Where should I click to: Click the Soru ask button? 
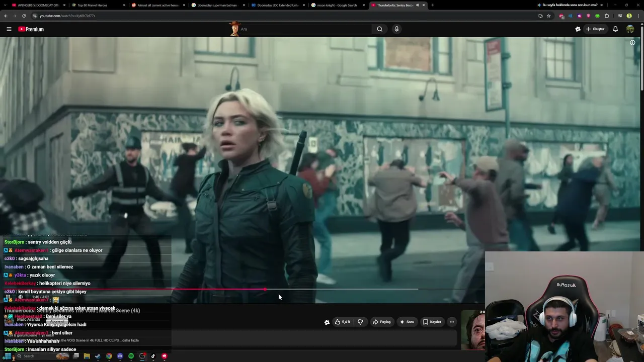407,322
